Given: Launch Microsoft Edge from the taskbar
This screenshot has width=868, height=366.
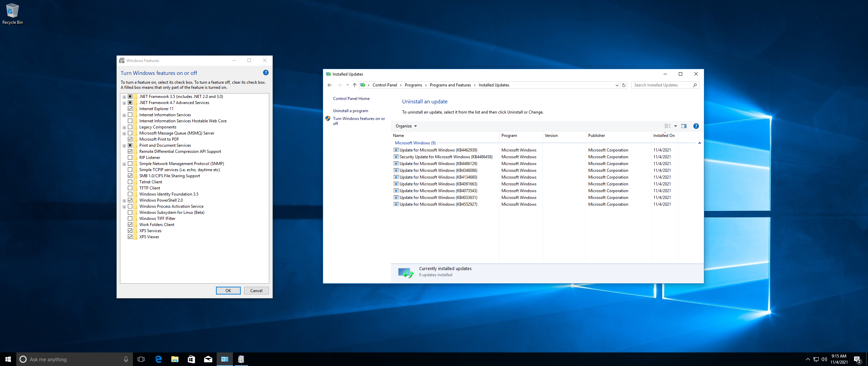Looking at the screenshot, I should tap(158, 359).
